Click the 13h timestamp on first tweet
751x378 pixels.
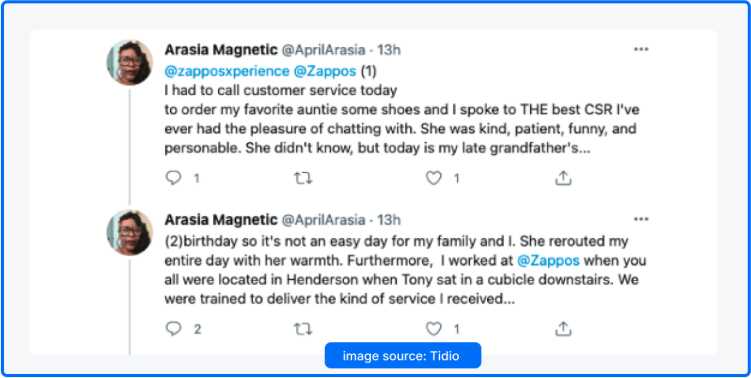pyautogui.click(x=388, y=50)
